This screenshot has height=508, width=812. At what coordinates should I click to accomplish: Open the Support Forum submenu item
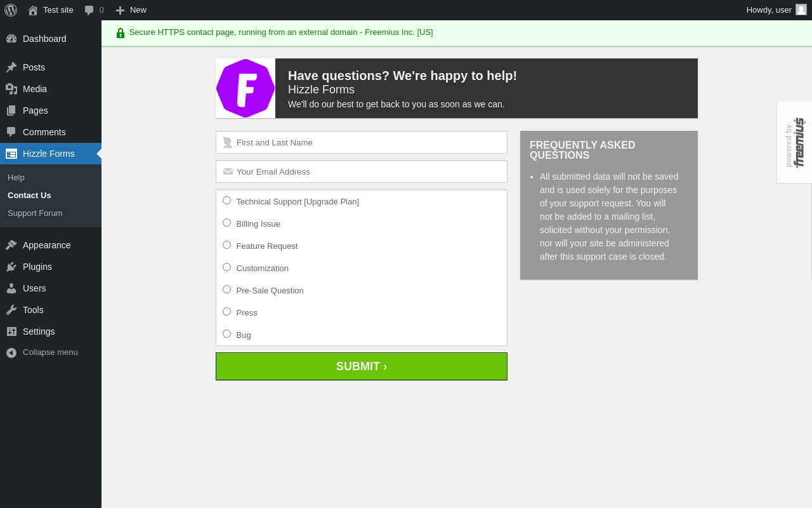click(x=35, y=213)
